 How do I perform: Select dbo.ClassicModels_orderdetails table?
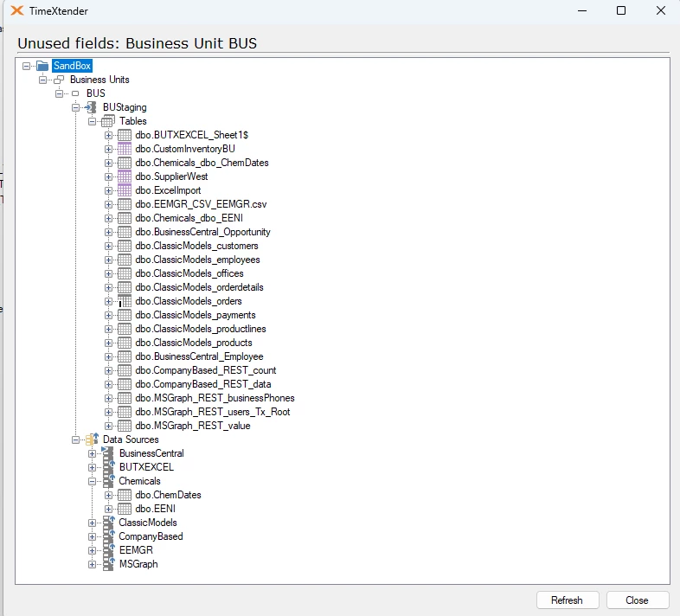click(200, 287)
